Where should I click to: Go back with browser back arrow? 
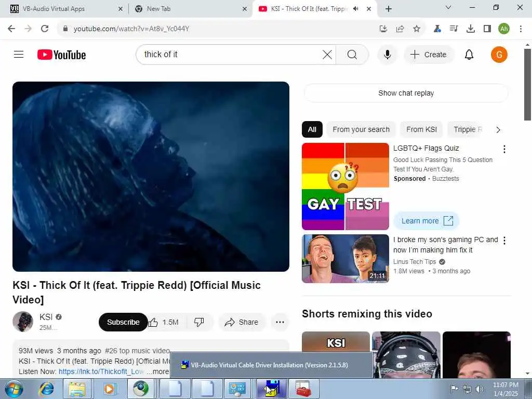pos(11,29)
